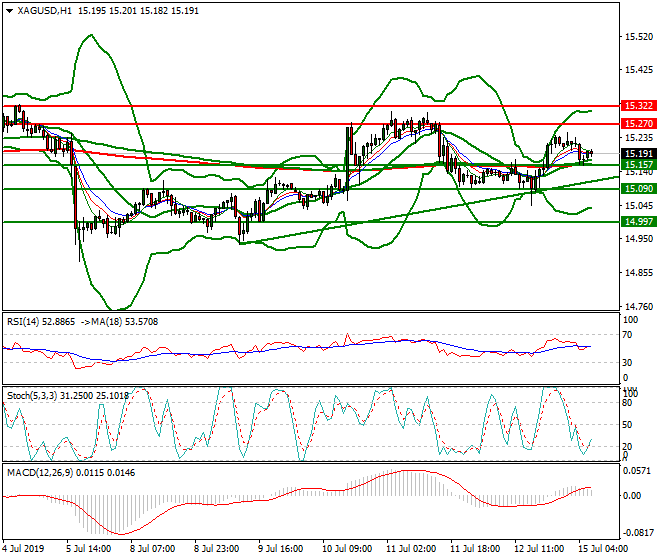Screen dimensions: 660x560
Task: Click the 8 Jul 23:00 time label
Action: (216, 549)
